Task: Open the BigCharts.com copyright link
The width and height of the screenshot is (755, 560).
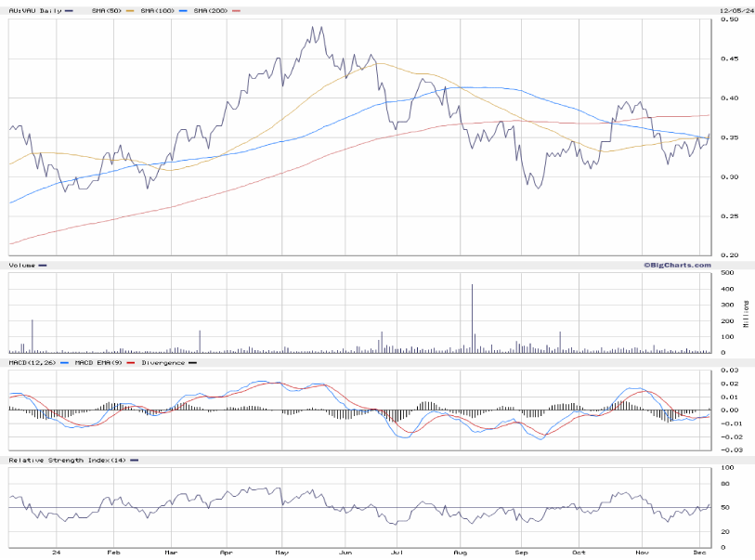Action: [x=677, y=265]
